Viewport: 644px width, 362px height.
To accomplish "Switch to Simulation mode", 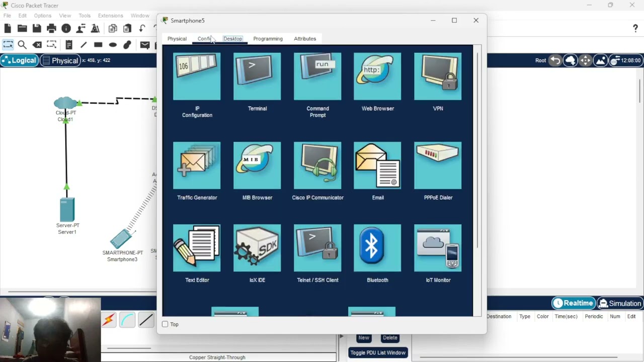I will pyautogui.click(x=620, y=303).
